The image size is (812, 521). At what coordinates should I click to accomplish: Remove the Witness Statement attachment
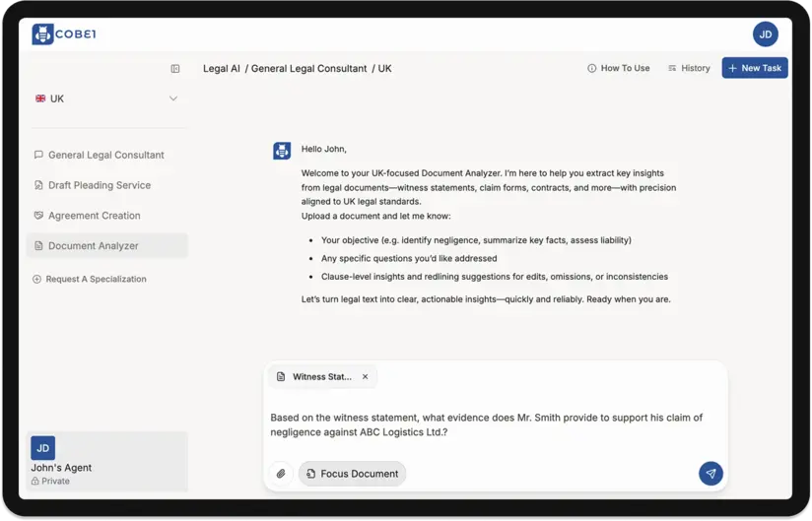pos(365,376)
